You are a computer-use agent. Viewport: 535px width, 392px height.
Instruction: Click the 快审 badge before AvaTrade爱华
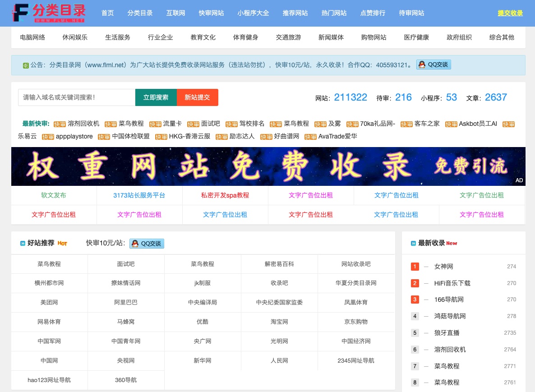point(310,137)
